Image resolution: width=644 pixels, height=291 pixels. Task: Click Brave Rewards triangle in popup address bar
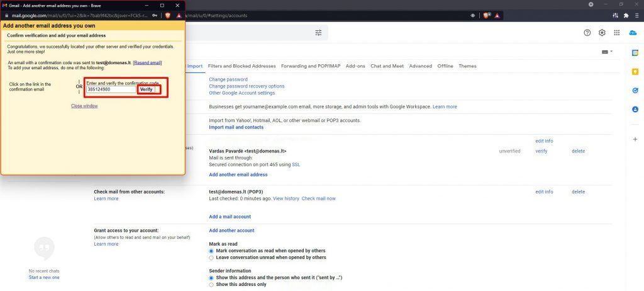point(179,16)
